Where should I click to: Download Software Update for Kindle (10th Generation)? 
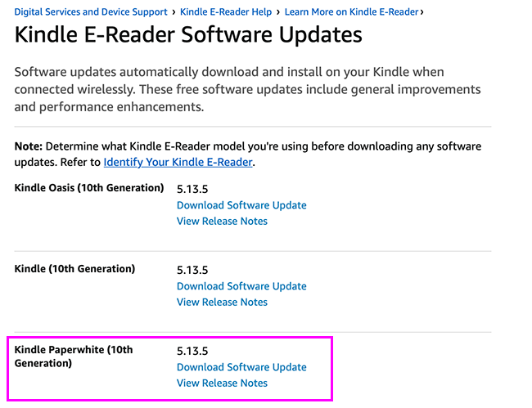241,286
